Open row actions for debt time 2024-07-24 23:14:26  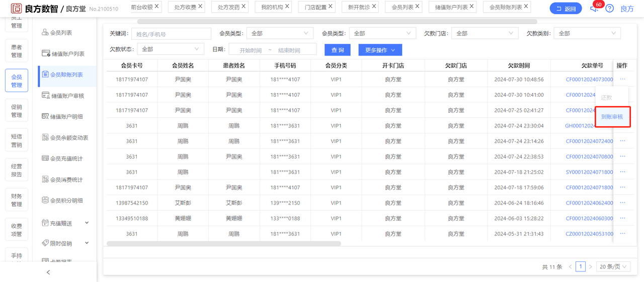click(x=622, y=141)
